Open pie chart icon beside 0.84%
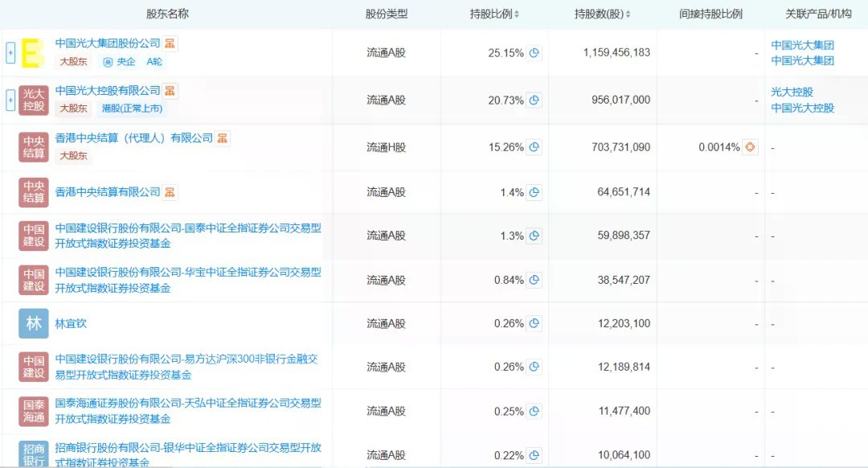 click(x=534, y=281)
